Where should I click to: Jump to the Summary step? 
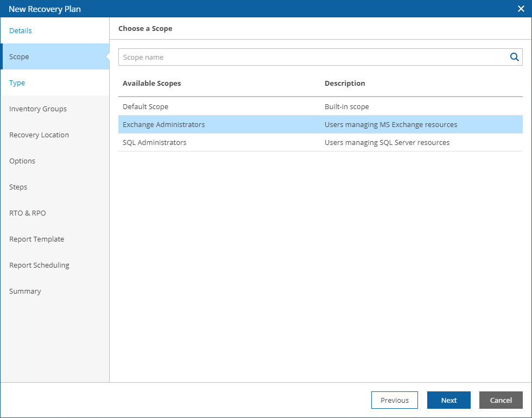(25, 291)
